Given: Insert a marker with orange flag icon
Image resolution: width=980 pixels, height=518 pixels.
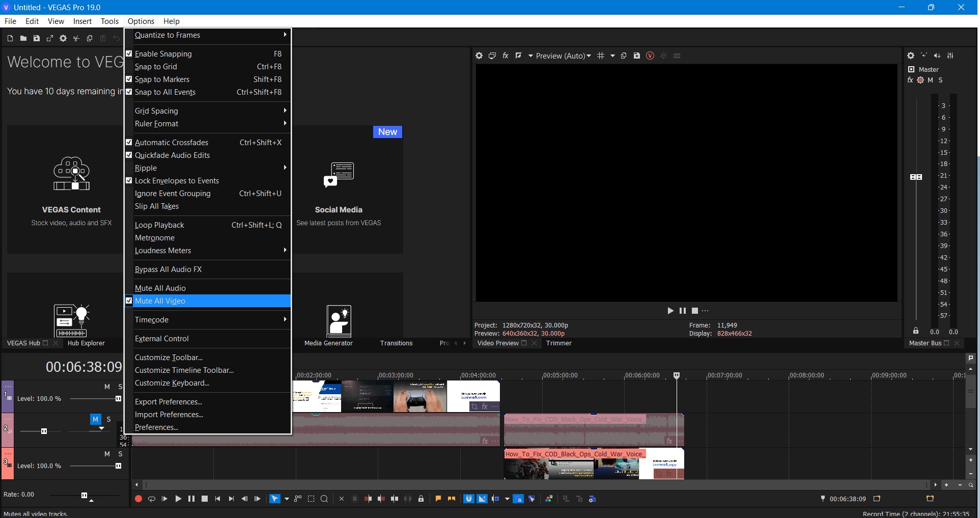Looking at the screenshot, I should pos(438,499).
